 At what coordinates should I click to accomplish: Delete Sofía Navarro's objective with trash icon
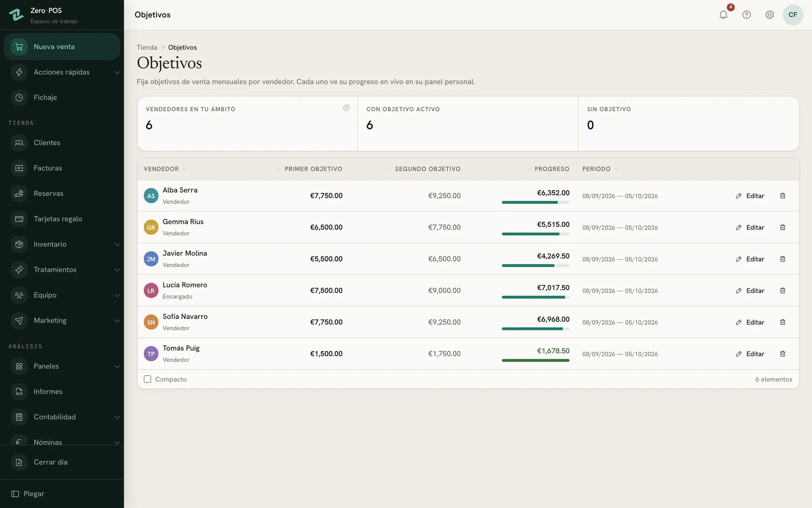click(782, 322)
